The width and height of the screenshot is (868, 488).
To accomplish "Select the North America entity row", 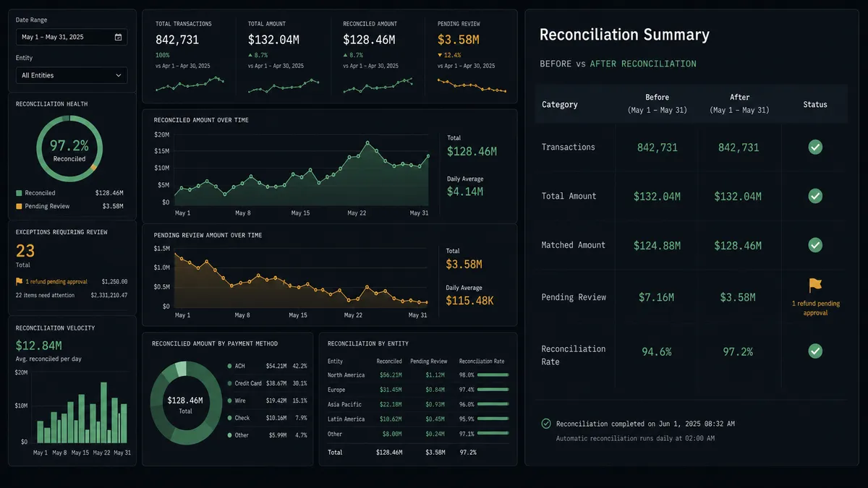I will click(x=418, y=375).
